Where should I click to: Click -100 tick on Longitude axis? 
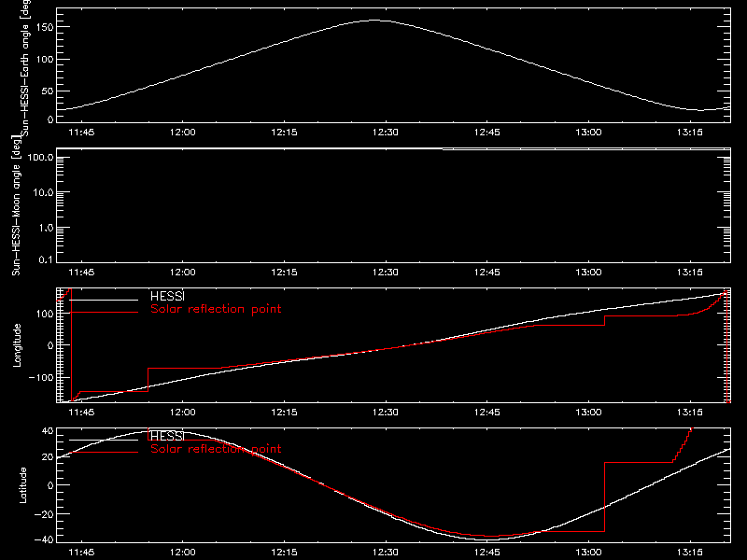pos(41,377)
